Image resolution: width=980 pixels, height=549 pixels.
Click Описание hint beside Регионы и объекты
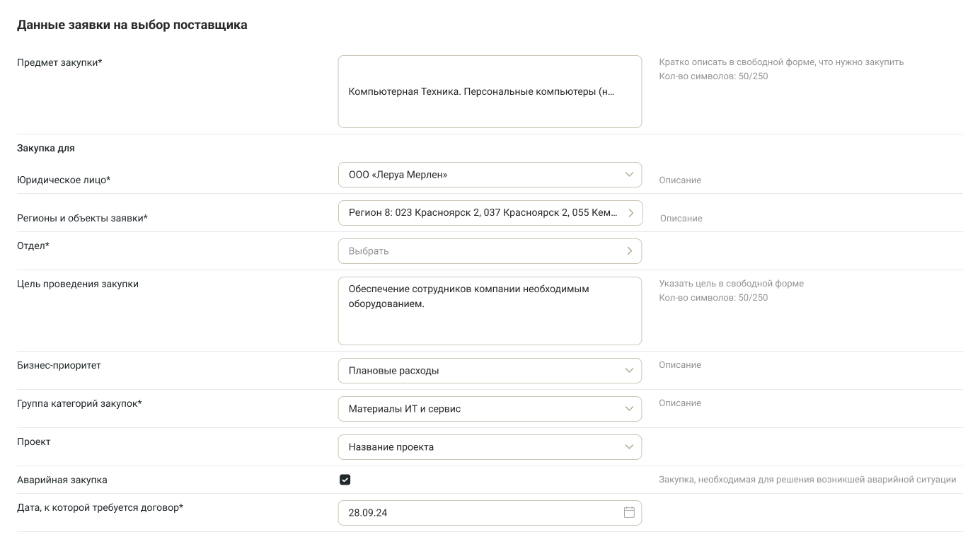coord(681,219)
